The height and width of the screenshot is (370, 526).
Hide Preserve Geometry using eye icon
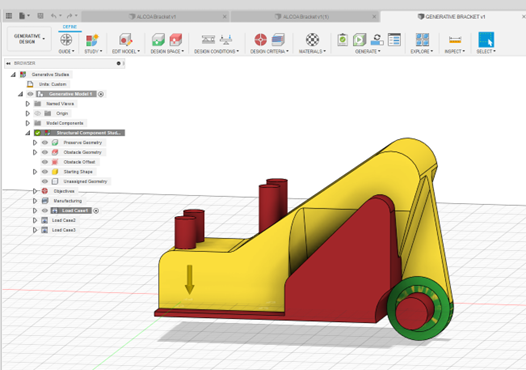pos(45,143)
